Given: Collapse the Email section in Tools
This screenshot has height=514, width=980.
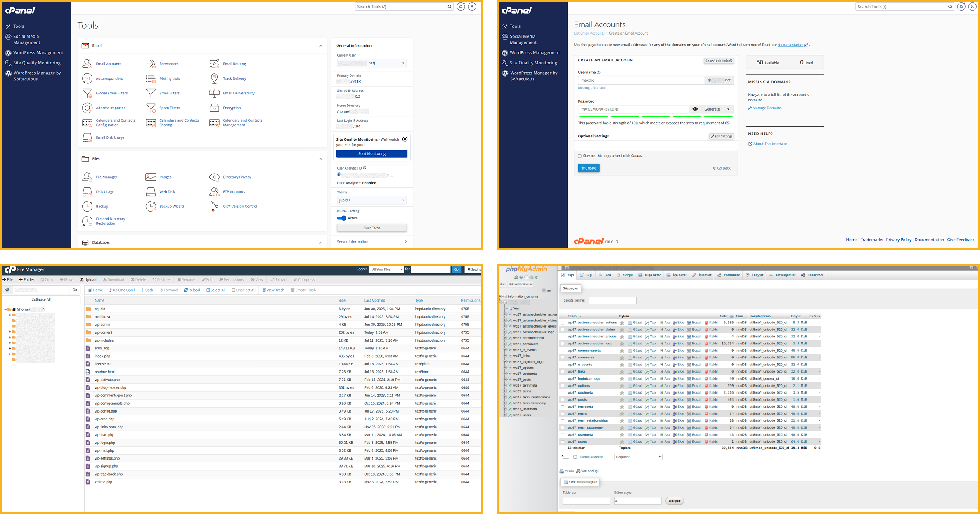Looking at the screenshot, I should pyautogui.click(x=321, y=45).
